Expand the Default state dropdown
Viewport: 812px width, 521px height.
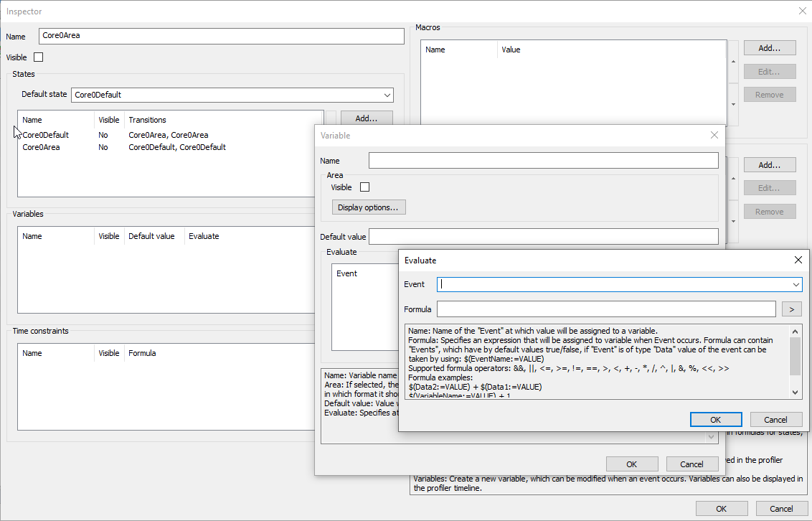[x=387, y=95]
